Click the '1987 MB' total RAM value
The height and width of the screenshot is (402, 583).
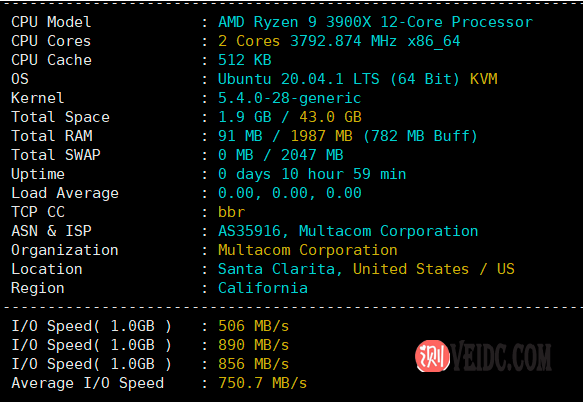click(x=321, y=136)
